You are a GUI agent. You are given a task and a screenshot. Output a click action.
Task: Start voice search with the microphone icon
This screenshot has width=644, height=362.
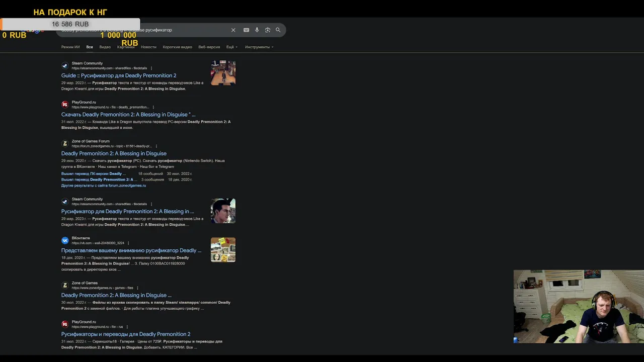click(257, 30)
